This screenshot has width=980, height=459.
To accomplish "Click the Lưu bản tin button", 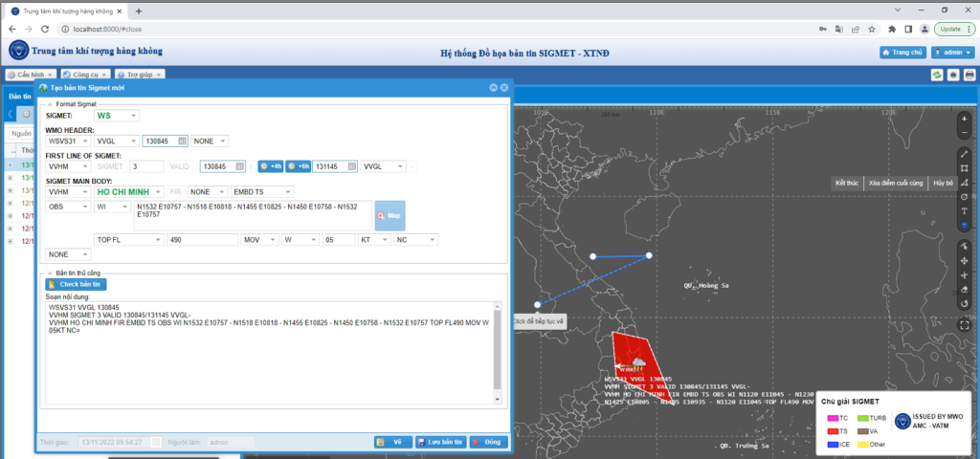I will (x=440, y=442).
